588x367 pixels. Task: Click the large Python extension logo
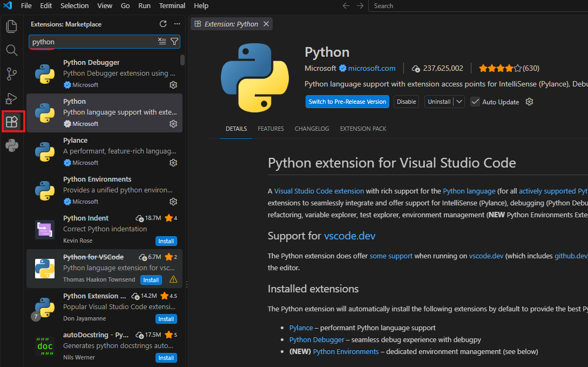(x=255, y=78)
